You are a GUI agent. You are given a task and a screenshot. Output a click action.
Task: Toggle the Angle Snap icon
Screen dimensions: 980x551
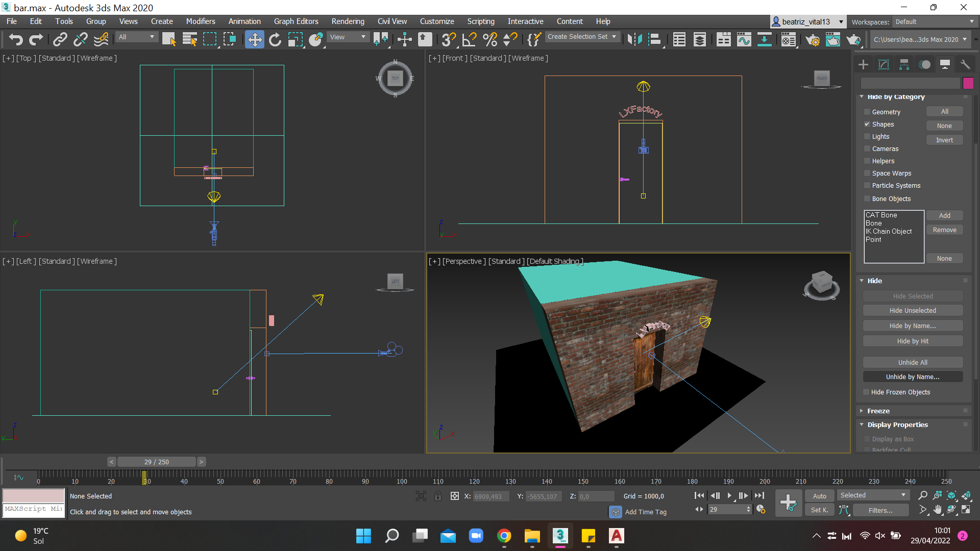(469, 39)
